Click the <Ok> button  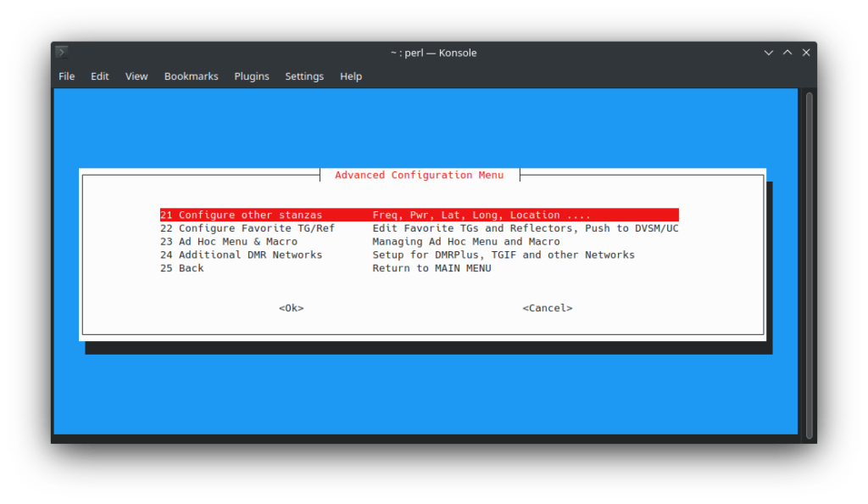point(292,308)
